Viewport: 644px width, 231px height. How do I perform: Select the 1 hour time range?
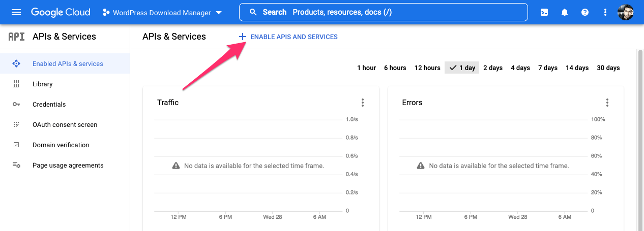(366, 68)
